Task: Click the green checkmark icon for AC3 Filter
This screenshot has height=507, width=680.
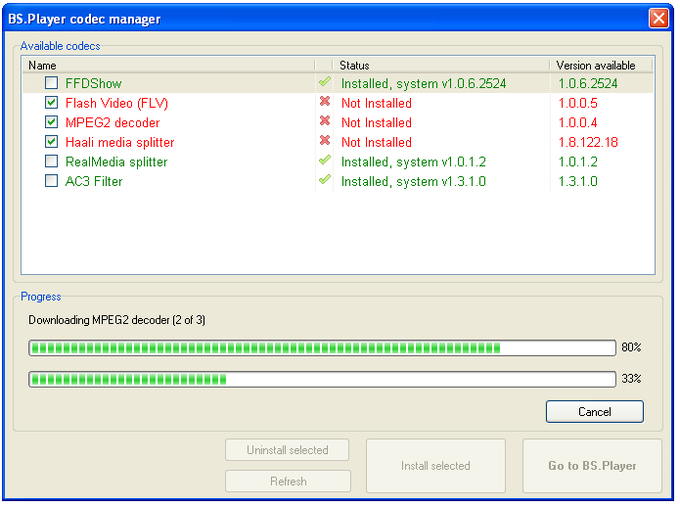Action: coord(324,181)
